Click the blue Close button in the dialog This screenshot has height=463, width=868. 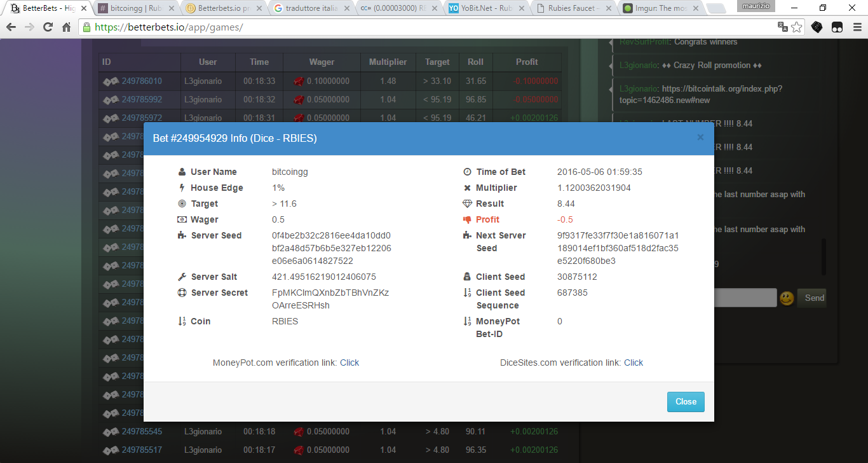click(686, 402)
